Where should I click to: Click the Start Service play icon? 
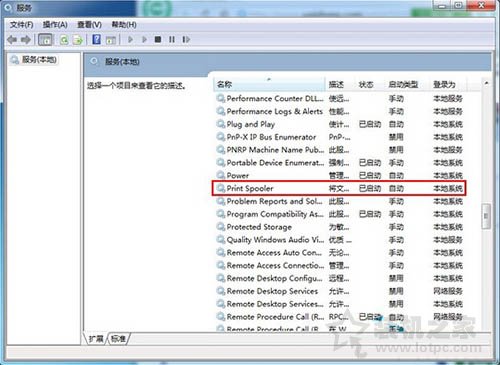pyautogui.click(x=130, y=40)
